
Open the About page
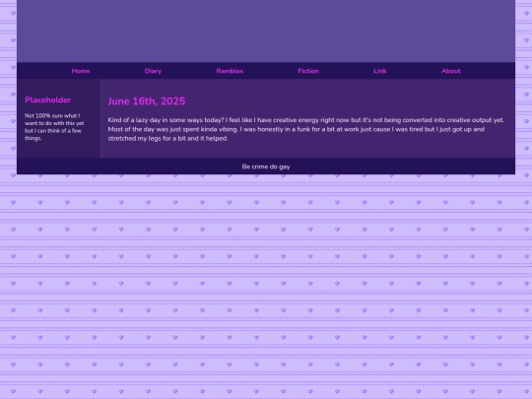[451, 71]
